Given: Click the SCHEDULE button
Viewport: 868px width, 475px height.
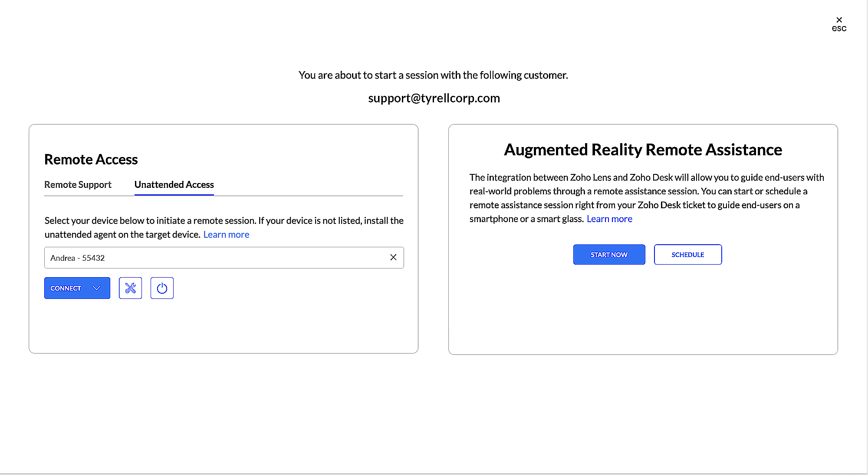Looking at the screenshot, I should click(x=687, y=255).
